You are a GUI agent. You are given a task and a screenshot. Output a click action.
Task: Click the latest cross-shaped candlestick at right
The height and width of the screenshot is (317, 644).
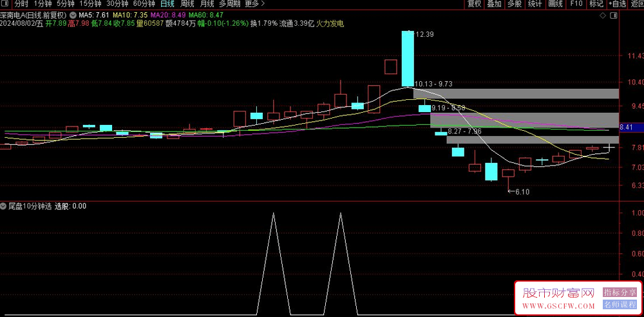point(609,147)
